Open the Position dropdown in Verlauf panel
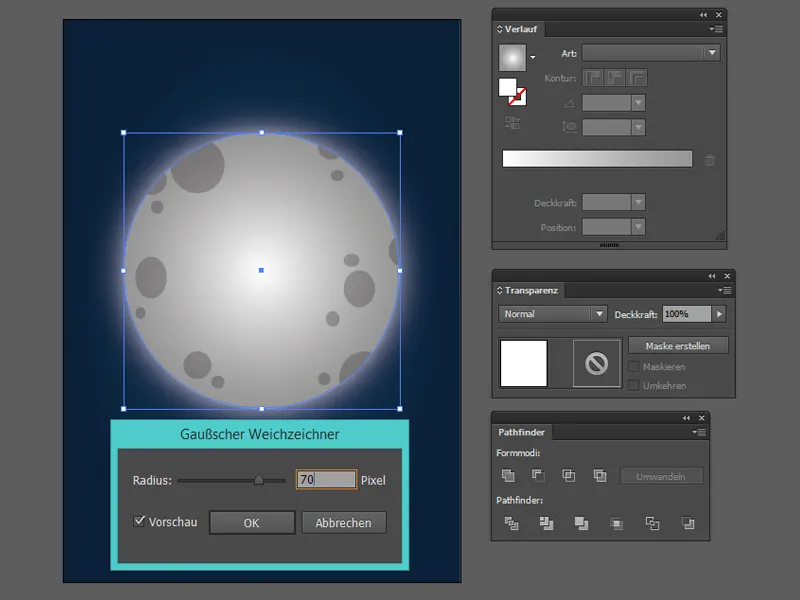 [x=638, y=227]
